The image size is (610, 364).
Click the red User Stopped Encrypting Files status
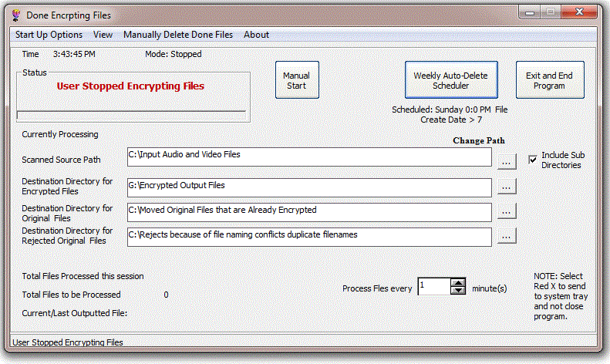tap(130, 86)
